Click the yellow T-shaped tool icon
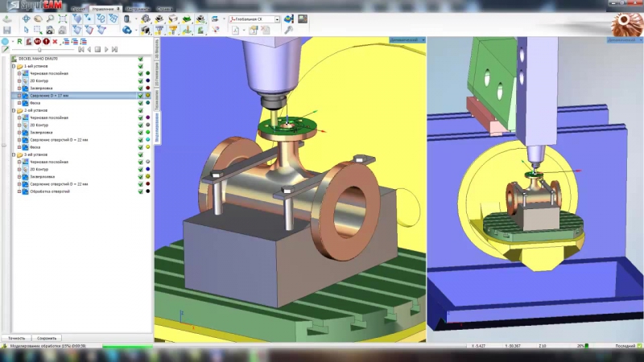The image size is (644, 362). coord(173,30)
